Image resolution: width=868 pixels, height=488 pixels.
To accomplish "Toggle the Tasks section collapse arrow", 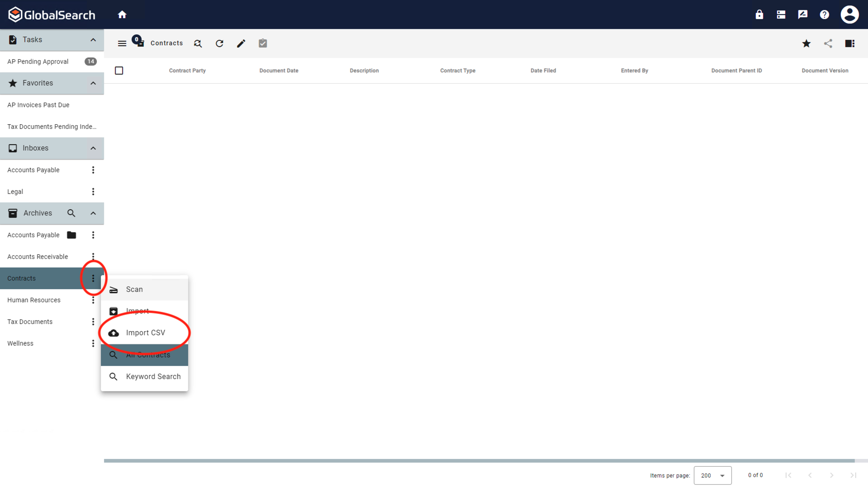I will (93, 39).
